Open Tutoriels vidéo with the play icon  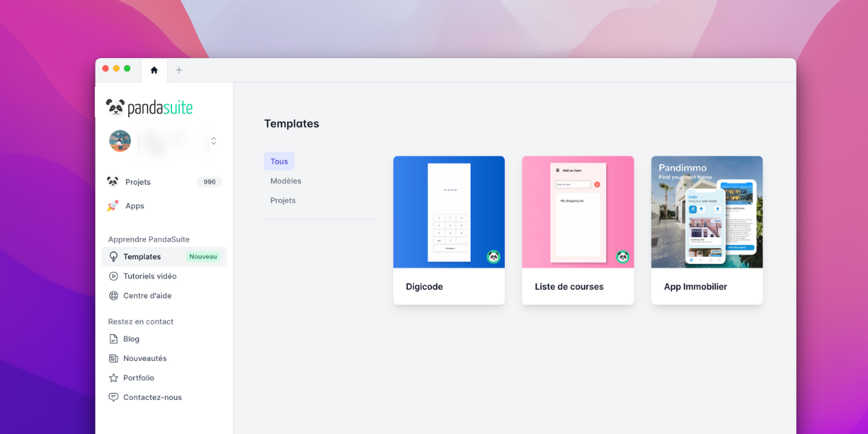click(114, 276)
